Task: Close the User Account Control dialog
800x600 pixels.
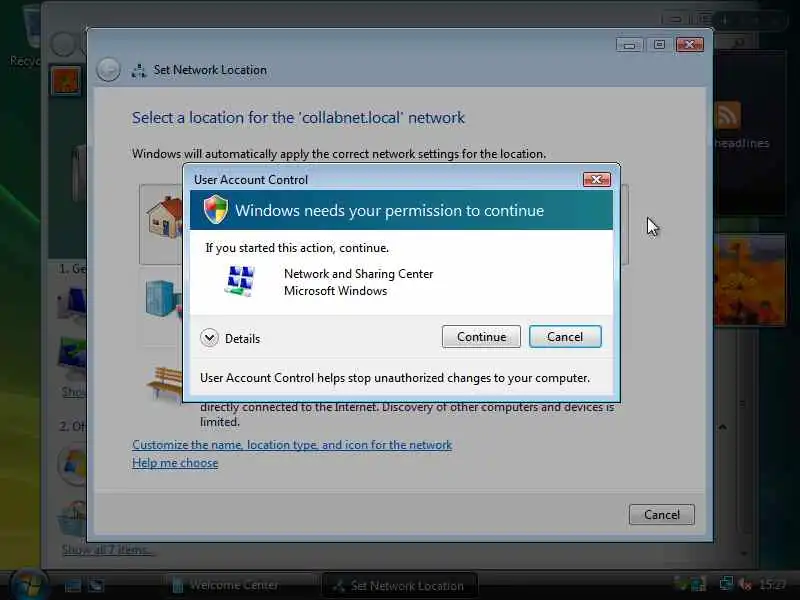Action: click(596, 180)
